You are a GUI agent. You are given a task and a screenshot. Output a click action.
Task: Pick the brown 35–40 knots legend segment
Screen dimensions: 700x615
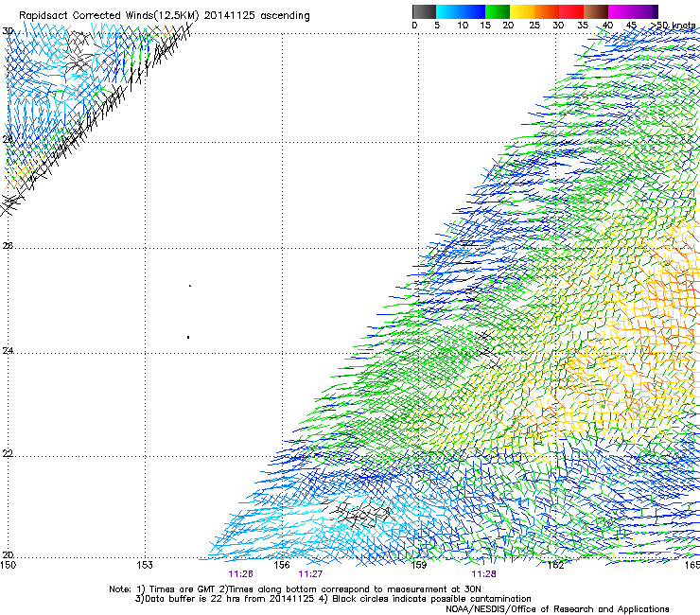point(596,11)
